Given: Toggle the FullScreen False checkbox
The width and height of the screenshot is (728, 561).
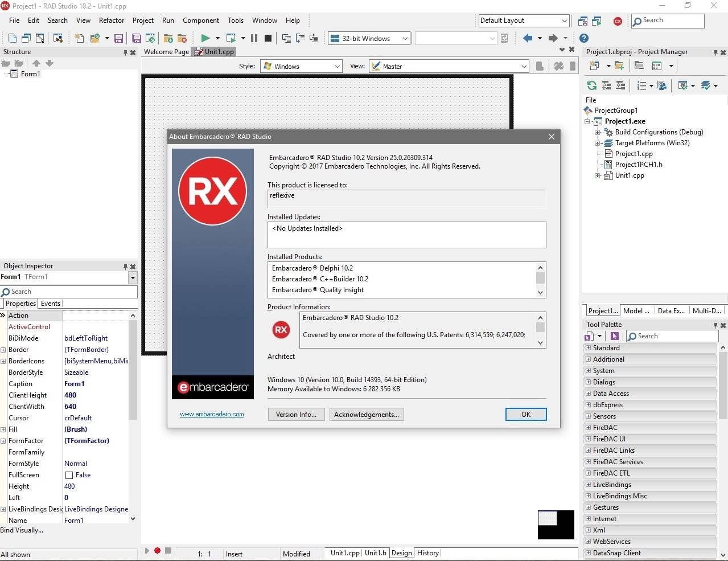Looking at the screenshot, I should coord(69,475).
